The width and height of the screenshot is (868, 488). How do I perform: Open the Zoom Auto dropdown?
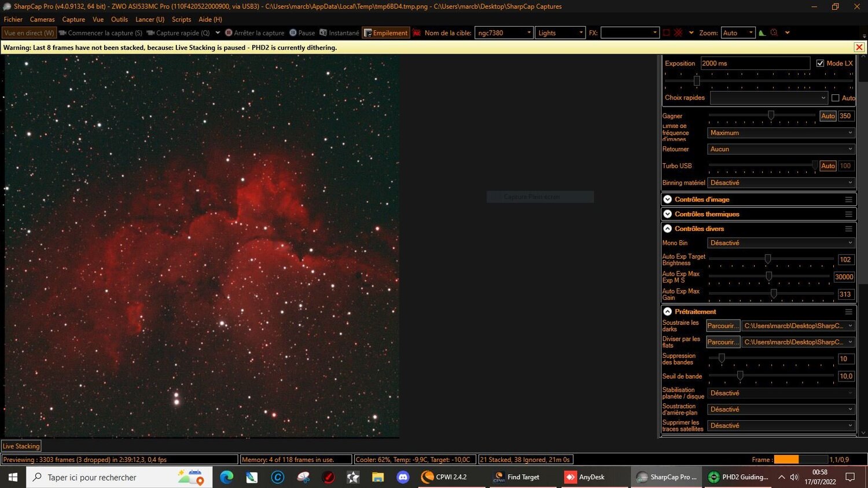tap(738, 33)
